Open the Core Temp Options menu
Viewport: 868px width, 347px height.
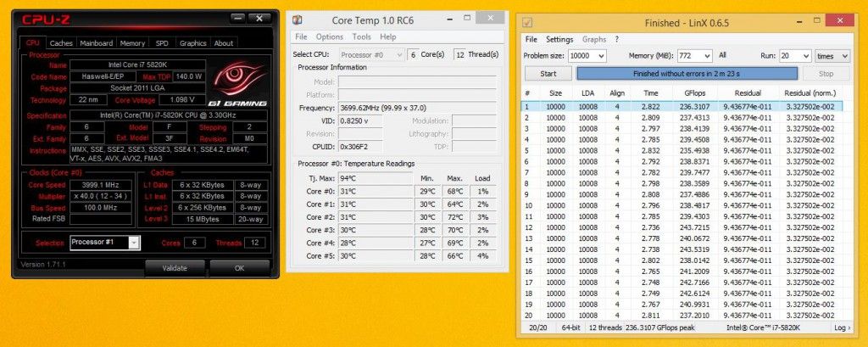click(x=330, y=36)
